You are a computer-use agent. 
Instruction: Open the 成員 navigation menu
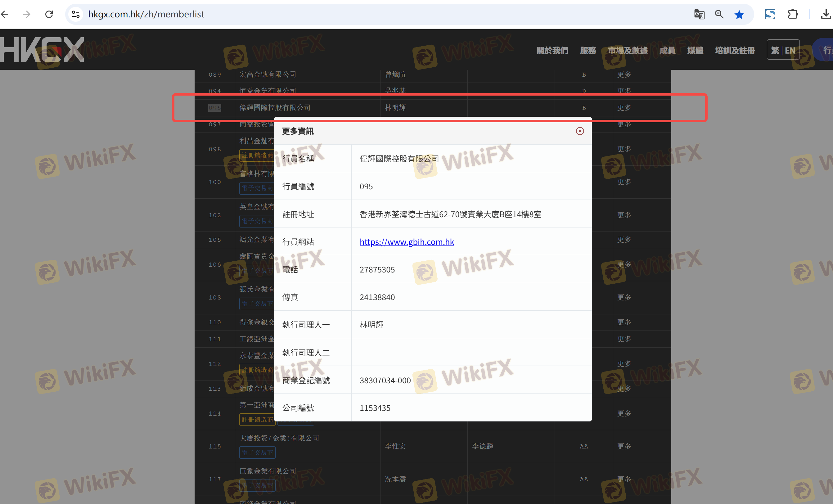[x=667, y=50]
